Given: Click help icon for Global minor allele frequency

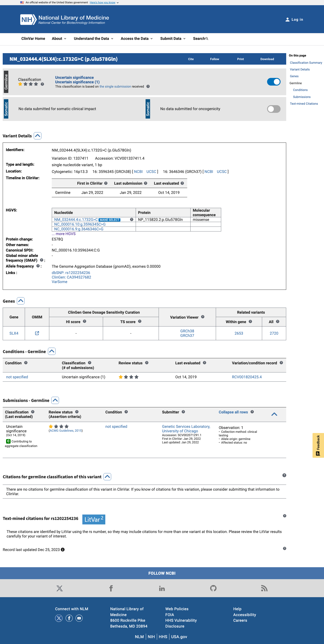Looking at the screenshot, I should coord(41,260).
